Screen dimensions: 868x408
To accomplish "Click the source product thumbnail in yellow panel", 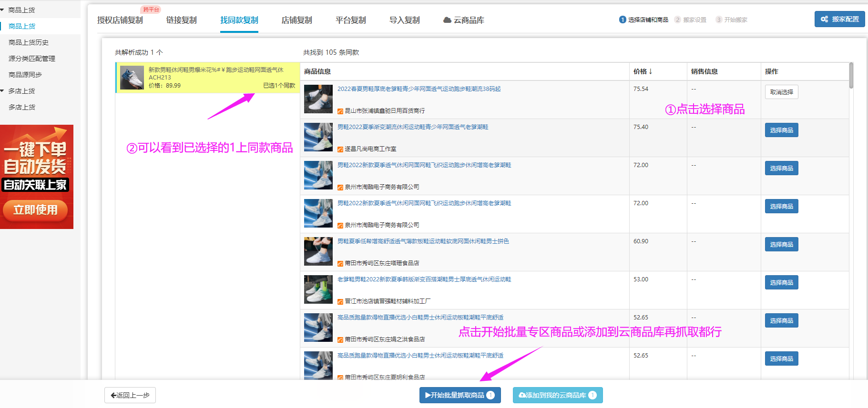I will [132, 78].
